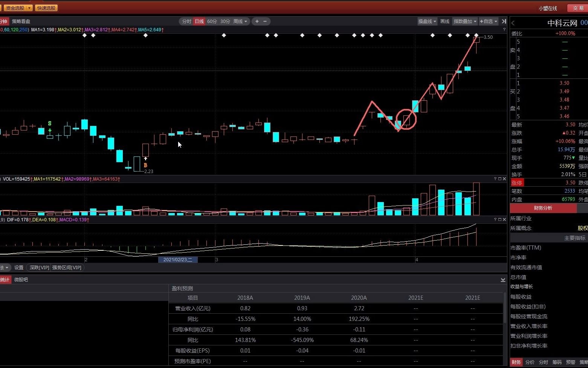Click 资金选股 button
The width and height of the screenshot is (588, 368).
tap(15, 8)
